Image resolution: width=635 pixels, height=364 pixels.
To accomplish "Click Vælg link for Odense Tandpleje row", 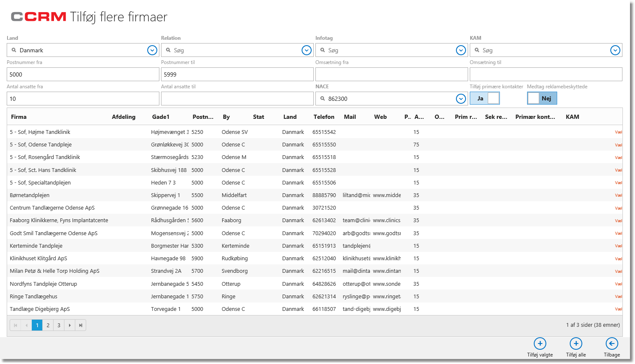I will pos(618,145).
